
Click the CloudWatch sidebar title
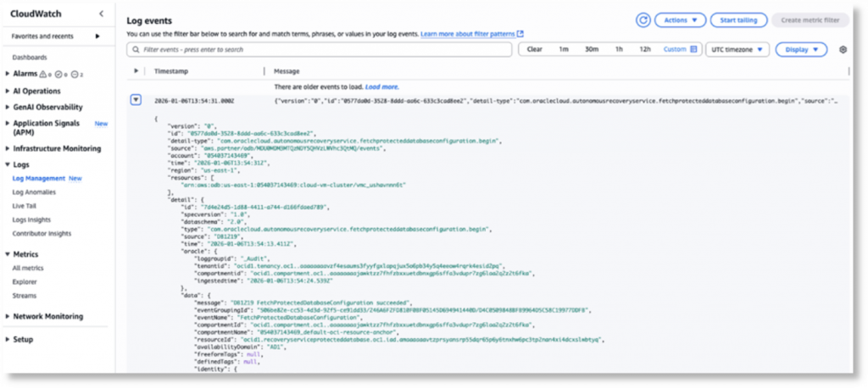coord(36,14)
